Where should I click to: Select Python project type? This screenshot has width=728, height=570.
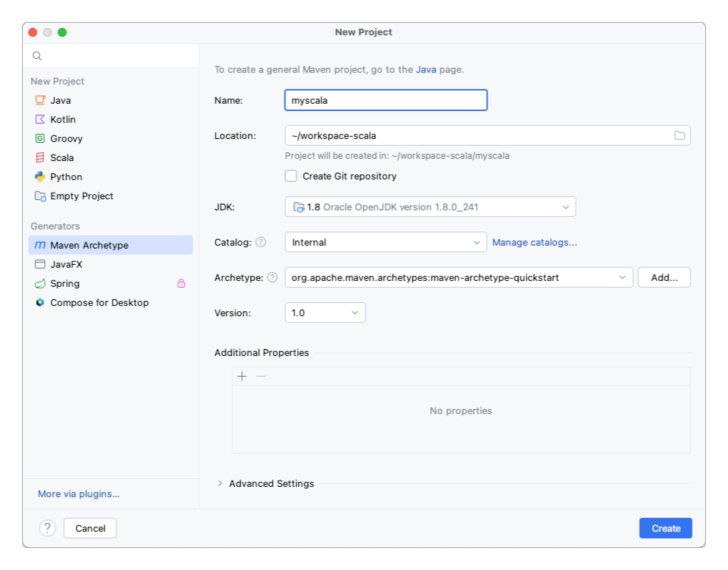tap(110, 177)
